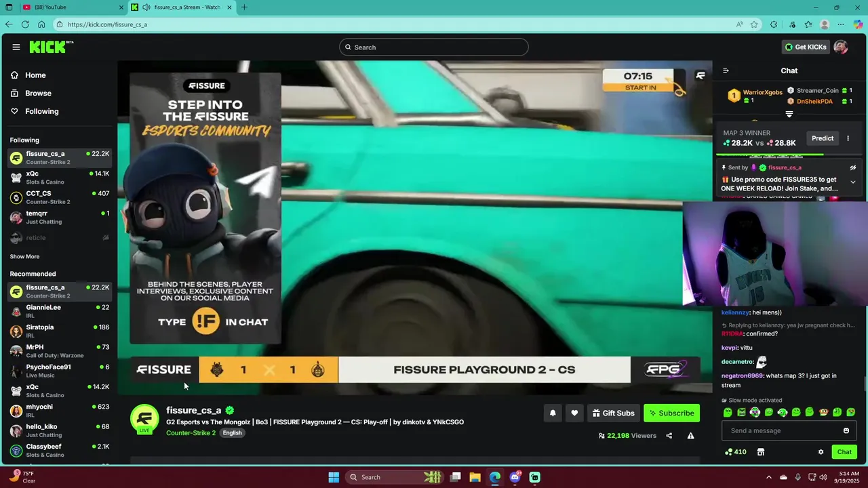
Task: Expand the gifter leaderboard
Action: pos(789,115)
